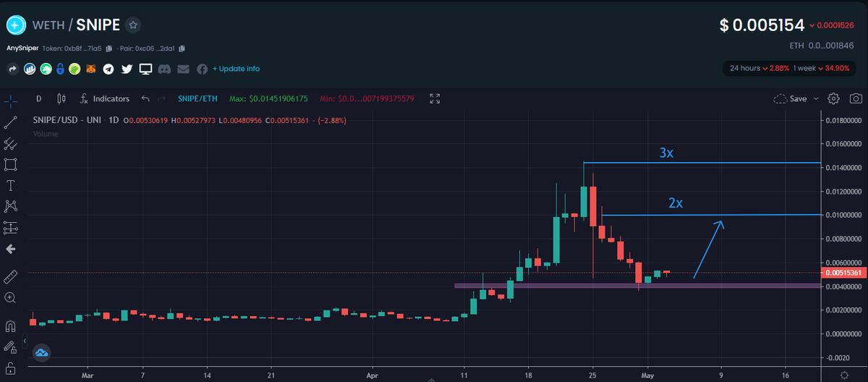This screenshot has height=382, width=868.
Task: Select the text annotation tool
Action: click(x=11, y=185)
